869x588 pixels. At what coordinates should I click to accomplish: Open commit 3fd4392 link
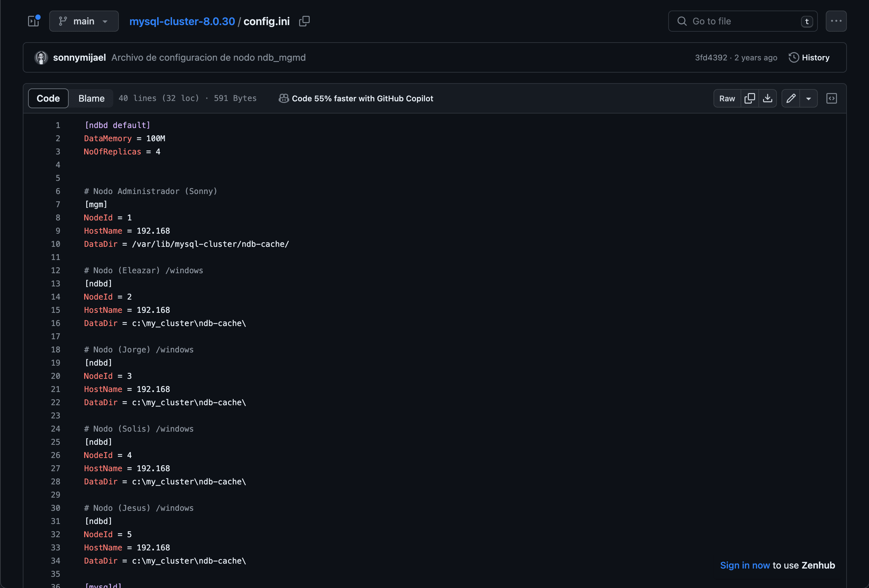(x=711, y=57)
